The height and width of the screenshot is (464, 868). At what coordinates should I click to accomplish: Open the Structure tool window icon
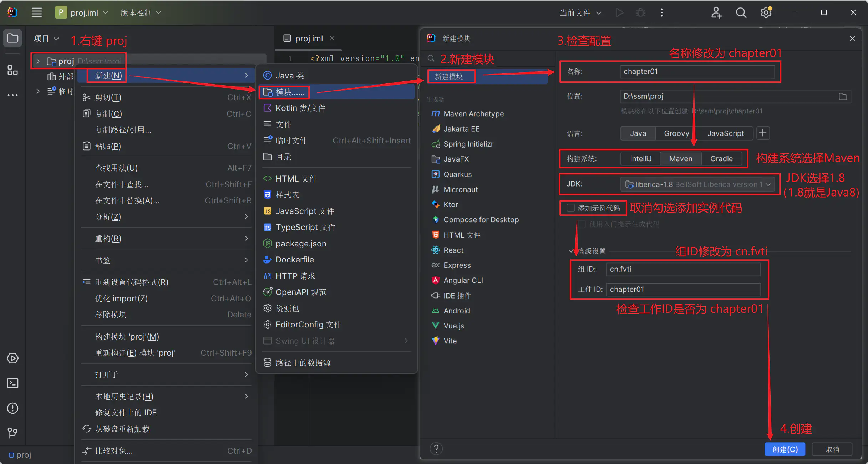[12, 70]
